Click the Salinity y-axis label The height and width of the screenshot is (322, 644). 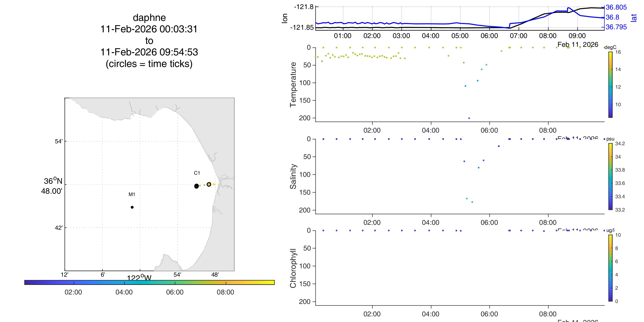point(293,177)
